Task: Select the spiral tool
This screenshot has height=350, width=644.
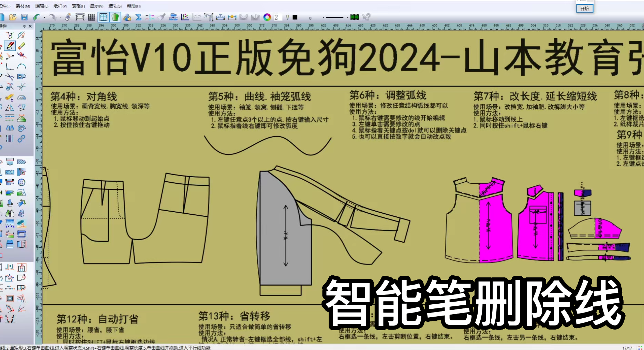Action: coord(21,128)
